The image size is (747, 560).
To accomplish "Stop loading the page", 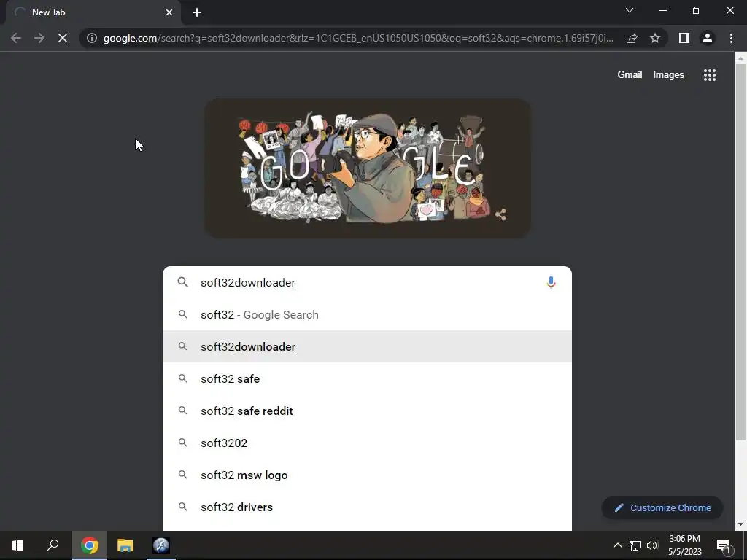I will (x=63, y=38).
